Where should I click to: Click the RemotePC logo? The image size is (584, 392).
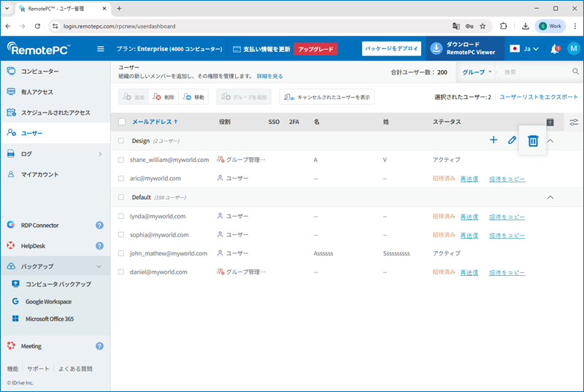tap(39, 49)
